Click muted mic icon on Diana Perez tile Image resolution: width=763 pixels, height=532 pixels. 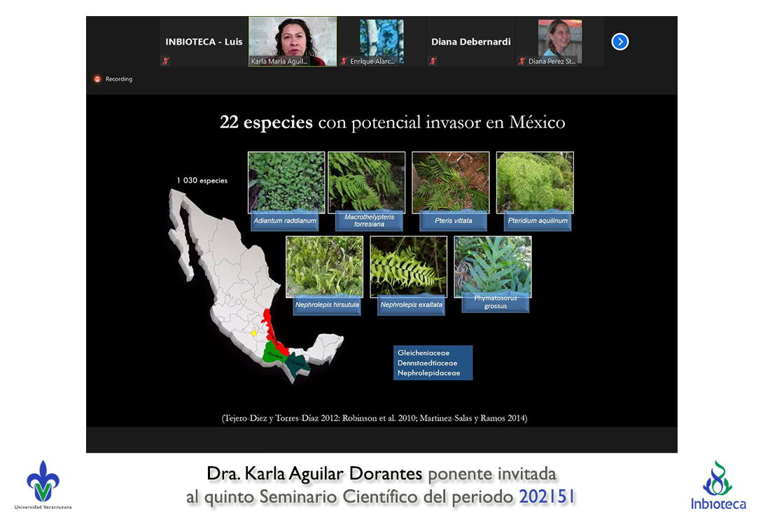pos(521,62)
